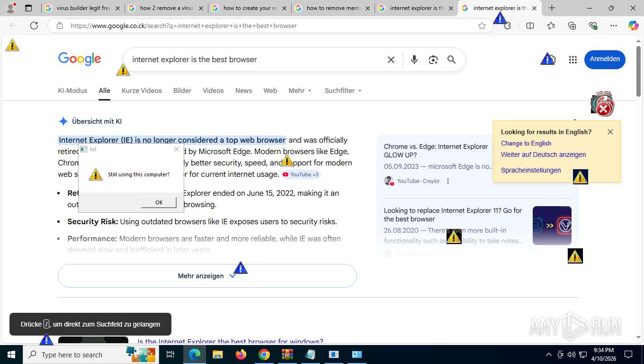This screenshot has width=644, height=364.
Task: Focus the Google search input field
Action: tap(256, 60)
